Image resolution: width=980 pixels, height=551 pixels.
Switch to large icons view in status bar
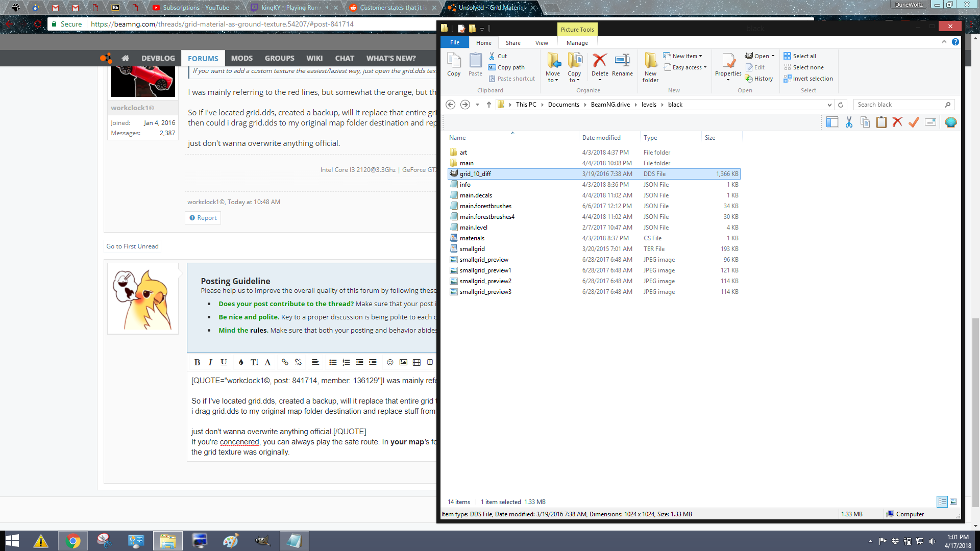tap(953, 502)
